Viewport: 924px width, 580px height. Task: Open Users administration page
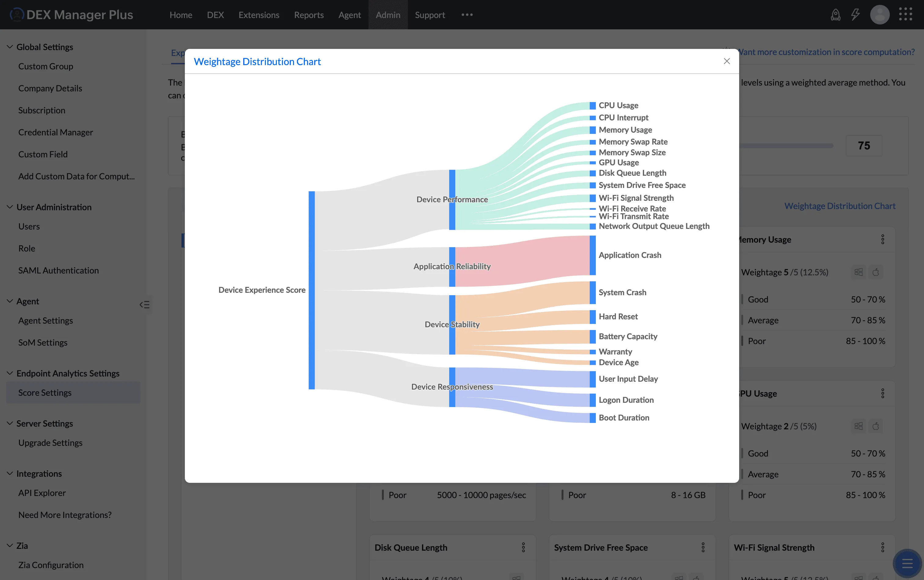29,226
